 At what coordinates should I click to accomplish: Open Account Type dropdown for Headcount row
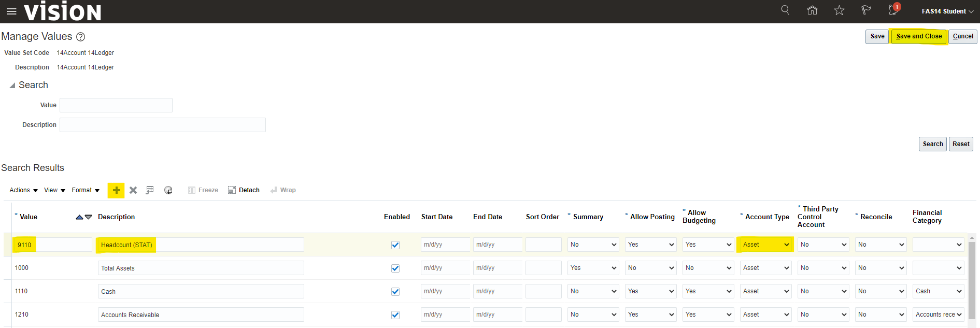point(765,245)
